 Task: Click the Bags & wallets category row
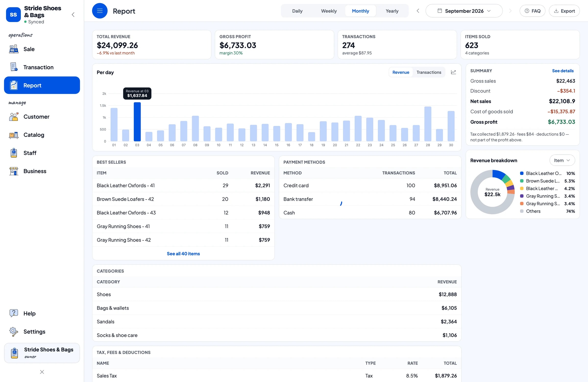pyautogui.click(x=276, y=308)
